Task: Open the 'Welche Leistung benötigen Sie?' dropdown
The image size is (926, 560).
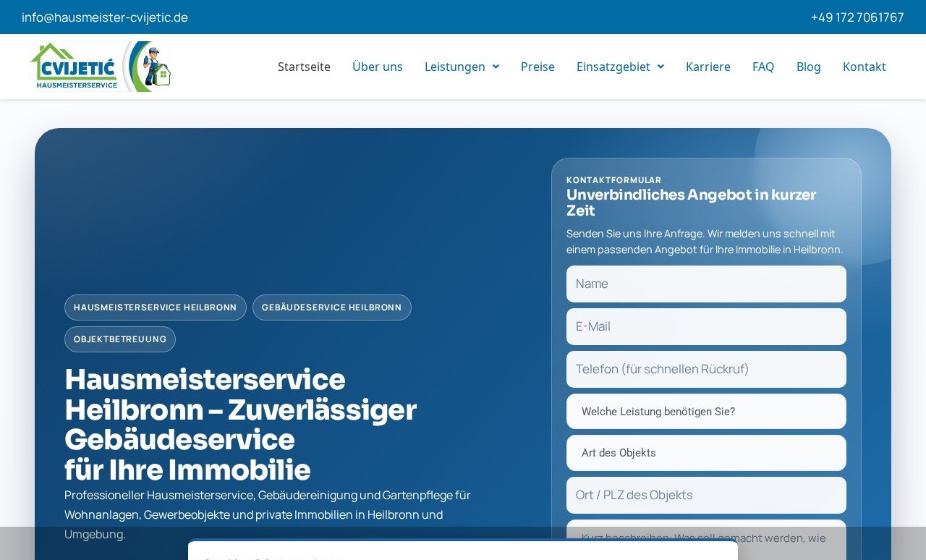Action: click(706, 411)
